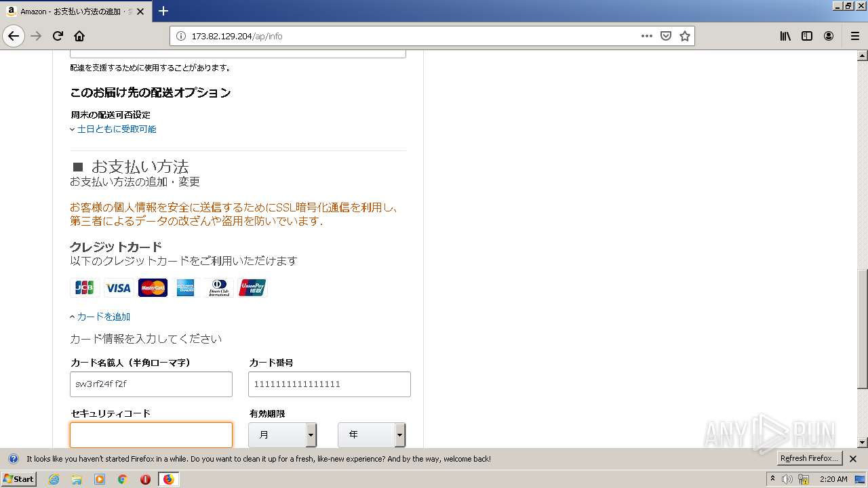868x488 pixels.
Task: Select the Amazon payment method tab
Action: click(76, 12)
